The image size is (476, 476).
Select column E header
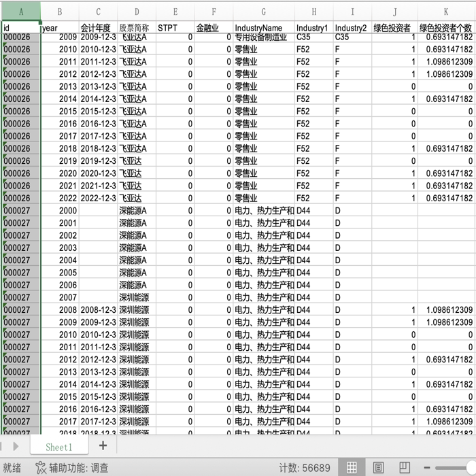tap(175, 12)
